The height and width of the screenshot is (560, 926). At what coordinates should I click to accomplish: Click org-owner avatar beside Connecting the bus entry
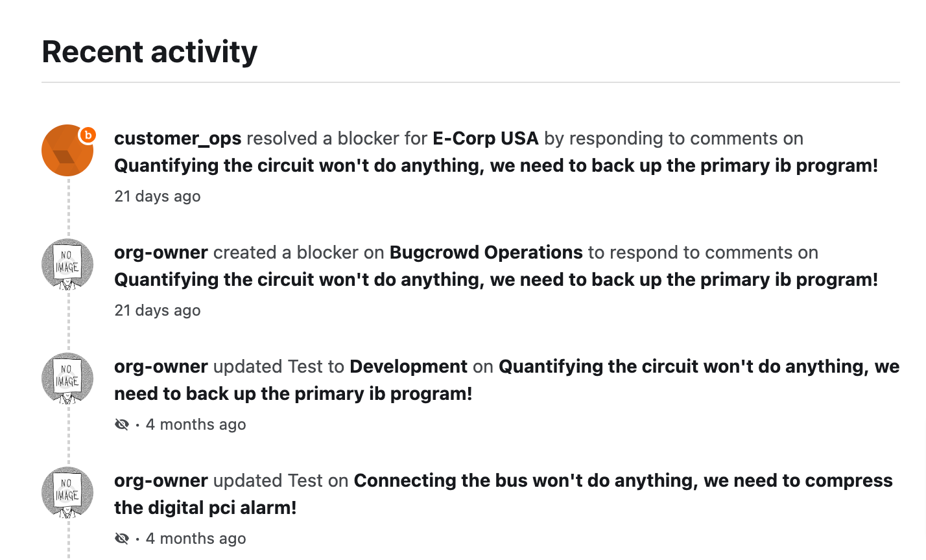tap(67, 493)
